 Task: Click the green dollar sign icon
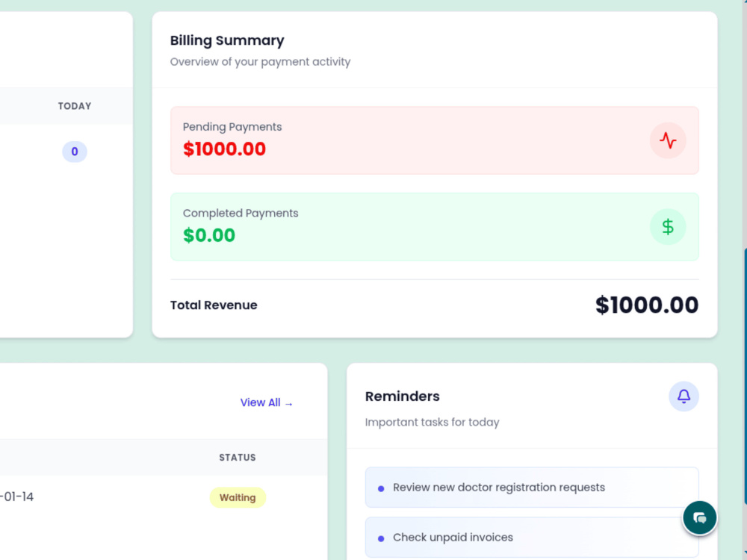pyautogui.click(x=667, y=227)
